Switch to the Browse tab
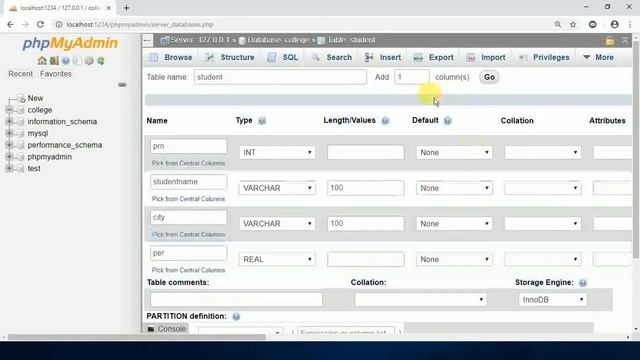This screenshot has width=640, height=360. 171,58
